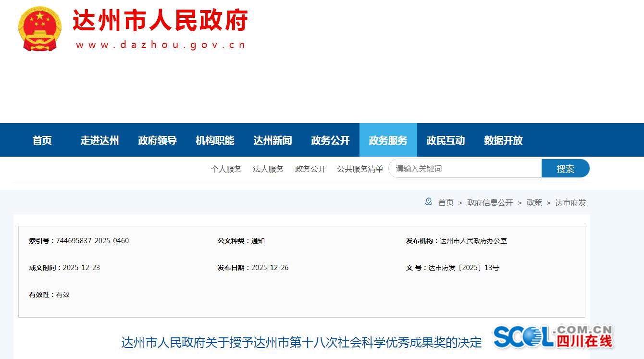Viewport: 644px width, 359px height.
Task: Click the location pin breadcrumb icon
Action: click(x=428, y=202)
